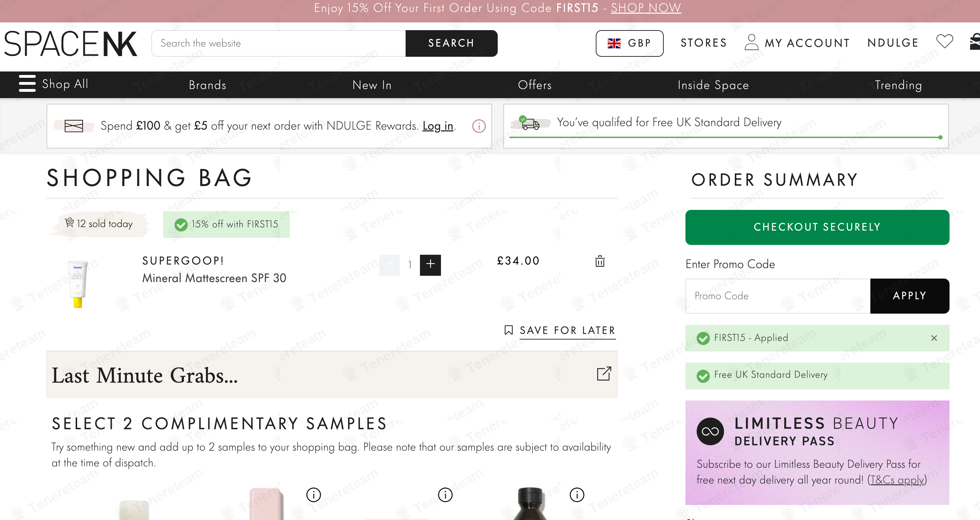Click the wishlist heart icon
This screenshot has width=980, height=520.
click(944, 41)
